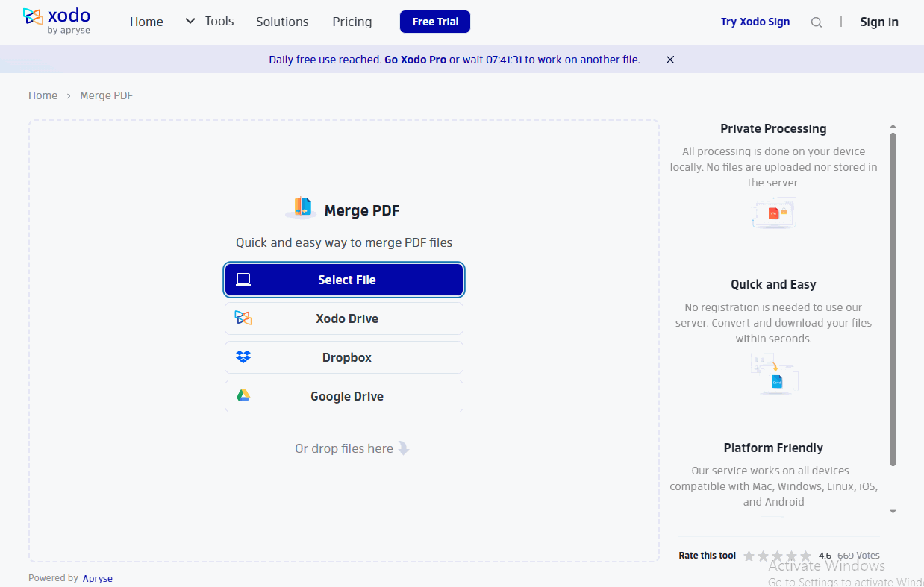Collapse the sidebar using the down chevron arrow
Image resolution: width=924 pixels, height=587 pixels.
click(x=893, y=512)
